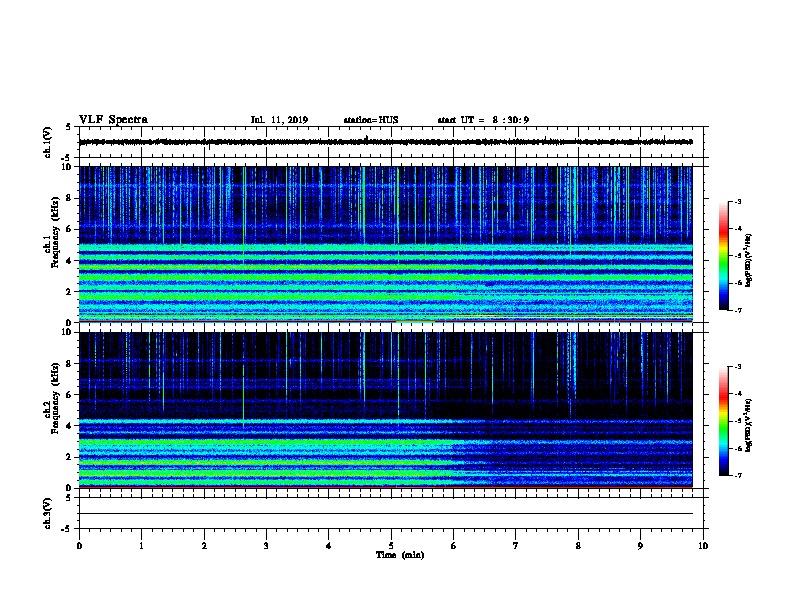Image resolution: width=792 pixels, height=612 pixels.
Task: Click the "Time (min)" x-axis label
Action: 400,555
